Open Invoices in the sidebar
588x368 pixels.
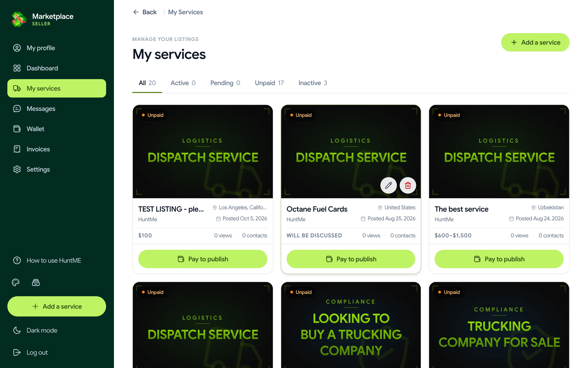point(57,149)
